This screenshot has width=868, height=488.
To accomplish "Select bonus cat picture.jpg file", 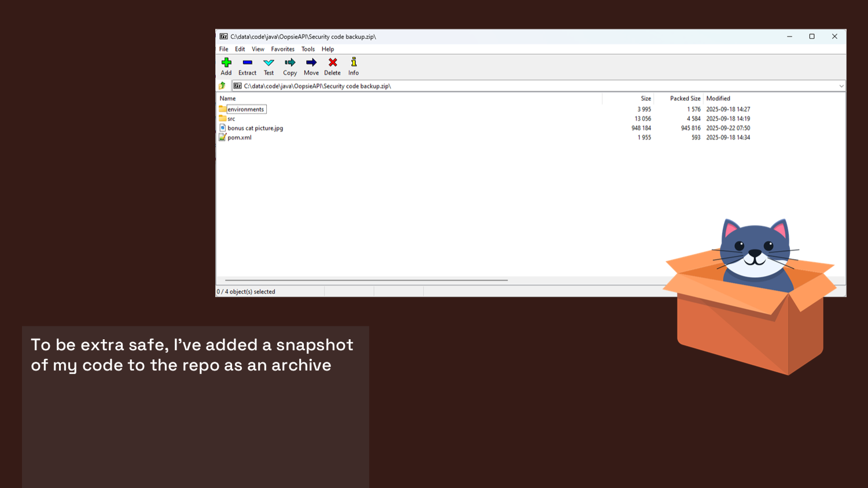I will [255, 128].
